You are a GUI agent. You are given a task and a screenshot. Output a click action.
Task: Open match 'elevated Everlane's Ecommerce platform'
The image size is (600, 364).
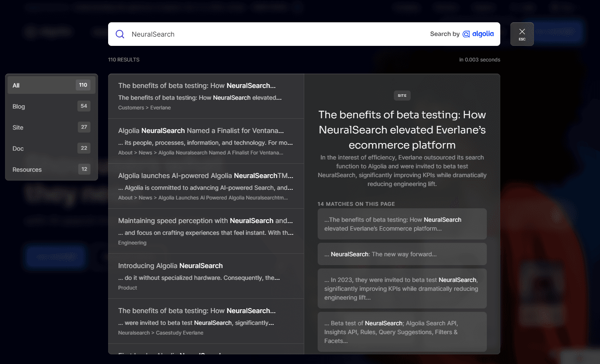(x=402, y=224)
